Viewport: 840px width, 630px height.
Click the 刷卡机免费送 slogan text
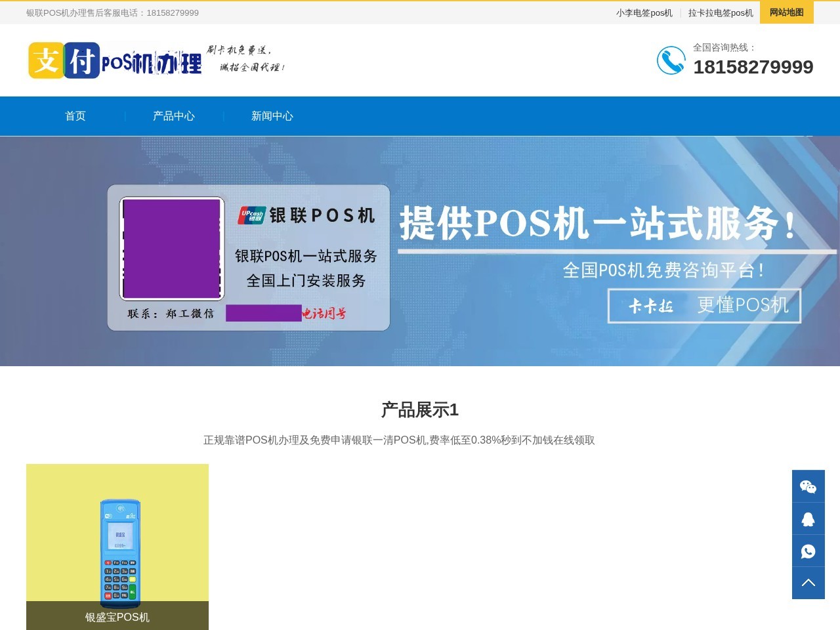(246, 58)
